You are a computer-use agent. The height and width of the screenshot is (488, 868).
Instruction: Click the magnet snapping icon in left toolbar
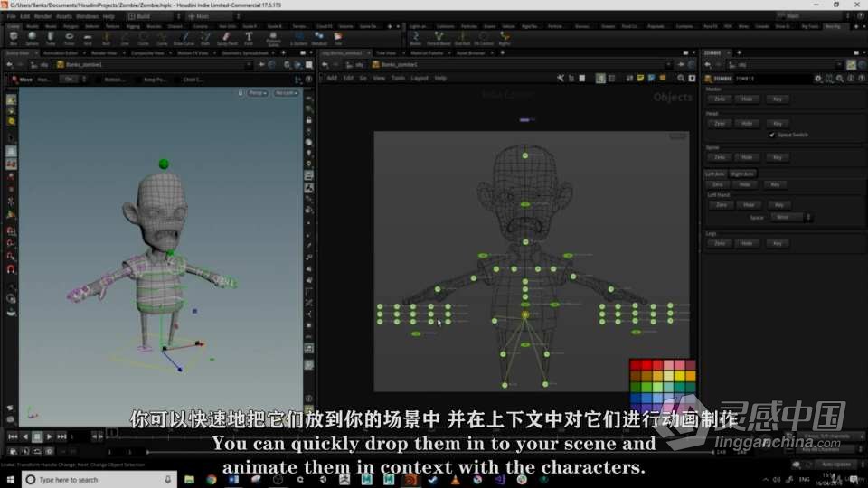pos(11,269)
